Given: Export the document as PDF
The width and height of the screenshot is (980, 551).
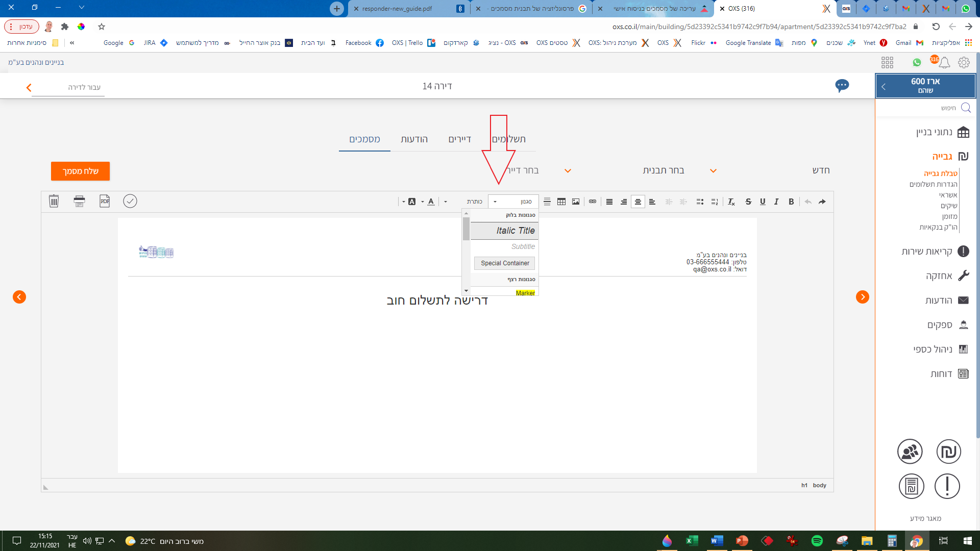Looking at the screenshot, I should point(105,201).
